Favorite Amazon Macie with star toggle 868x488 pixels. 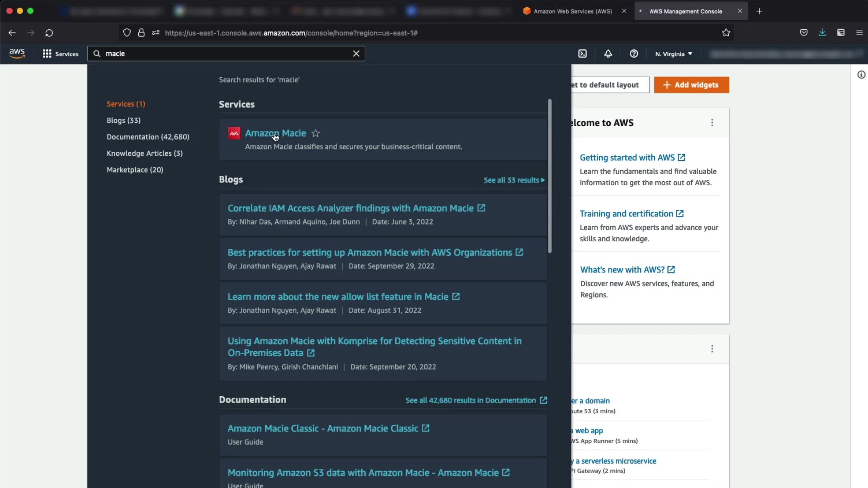tap(316, 133)
